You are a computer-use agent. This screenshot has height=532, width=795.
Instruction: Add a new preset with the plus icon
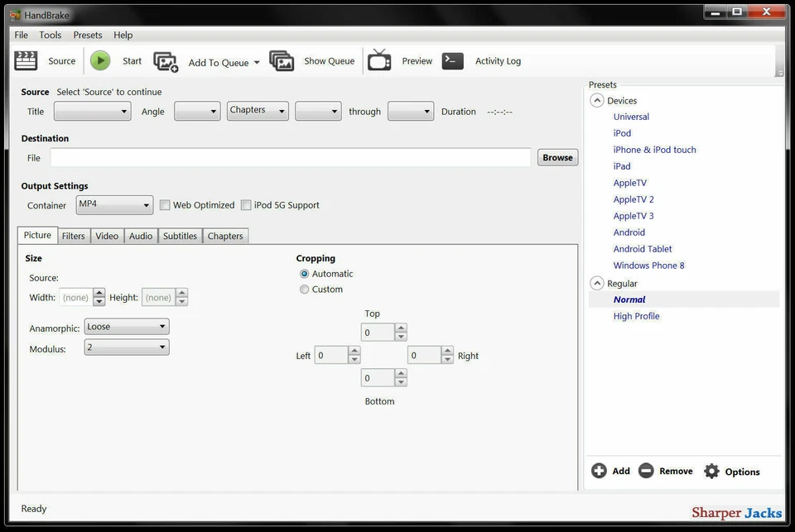click(x=599, y=470)
